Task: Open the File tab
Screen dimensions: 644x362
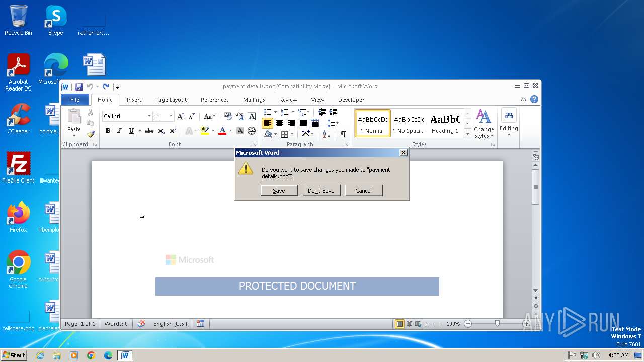Action: click(75, 100)
